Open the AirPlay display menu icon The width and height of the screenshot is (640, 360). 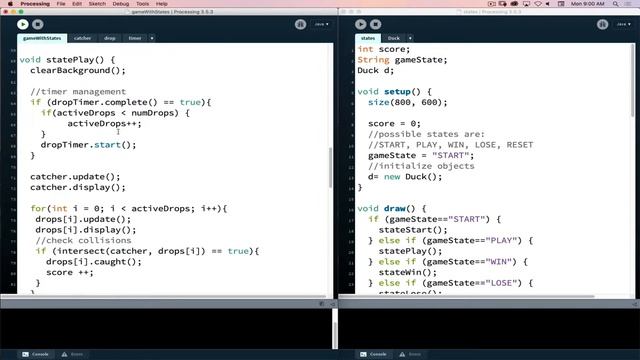[x=527, y=4]
